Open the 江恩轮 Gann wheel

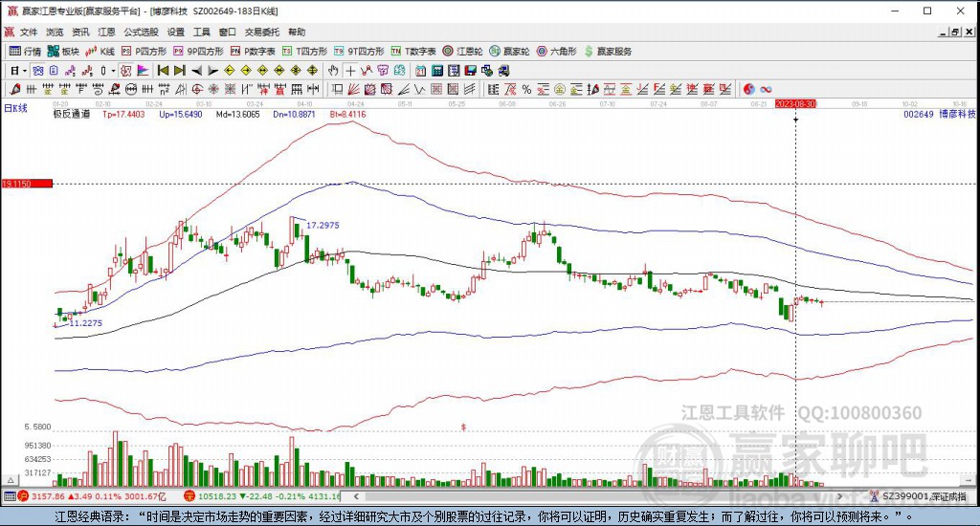462,52
